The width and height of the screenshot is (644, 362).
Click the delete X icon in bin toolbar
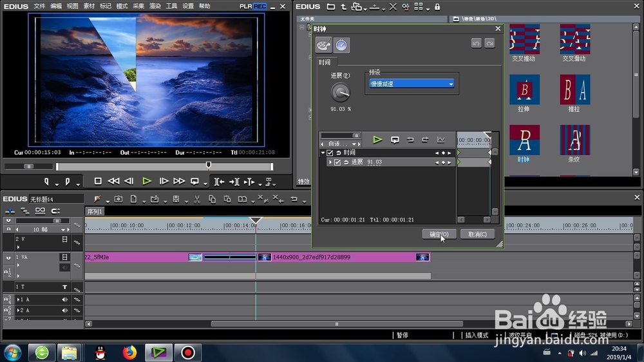coord(393,6)
